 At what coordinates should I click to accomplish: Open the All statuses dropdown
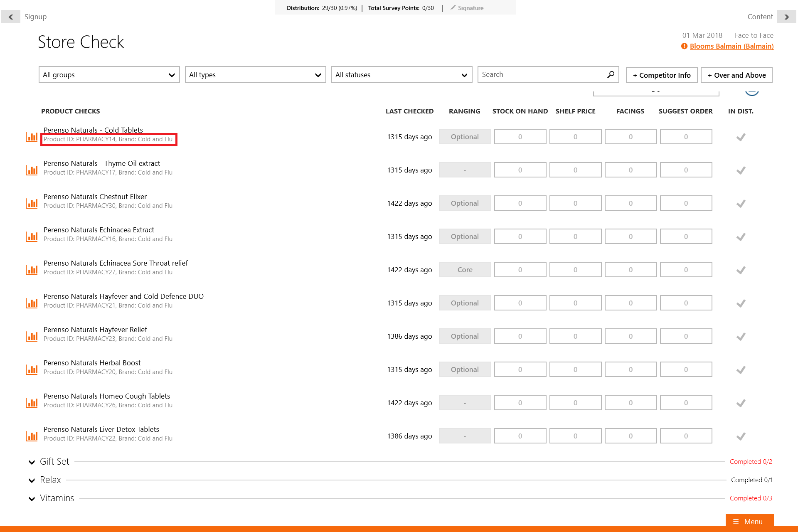click(x=401, y=75)
